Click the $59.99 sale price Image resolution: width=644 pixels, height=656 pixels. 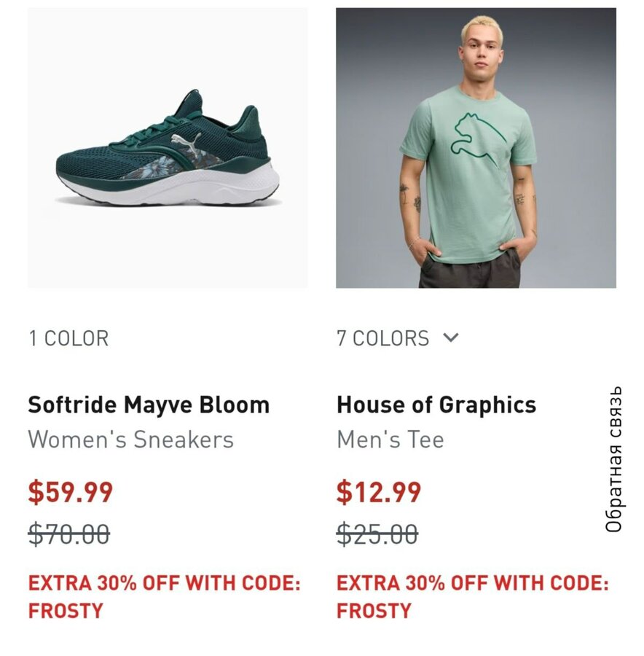click(x=71, y=492)
